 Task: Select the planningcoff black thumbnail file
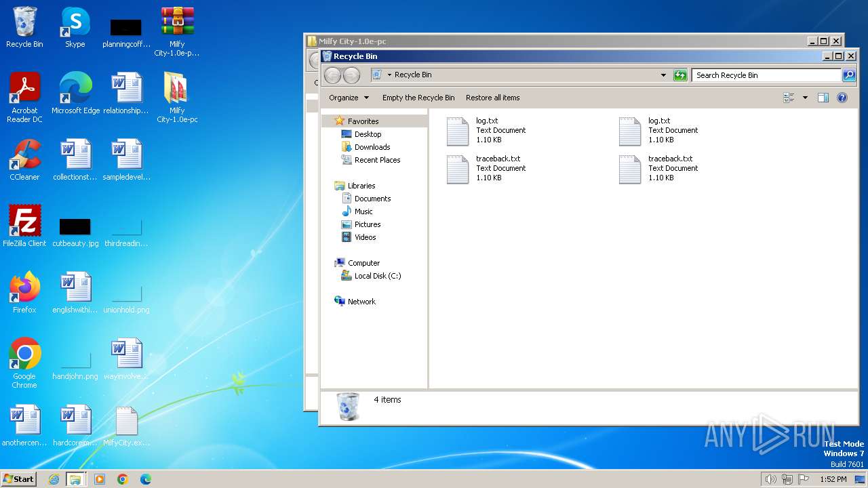[x=126, y=33]
